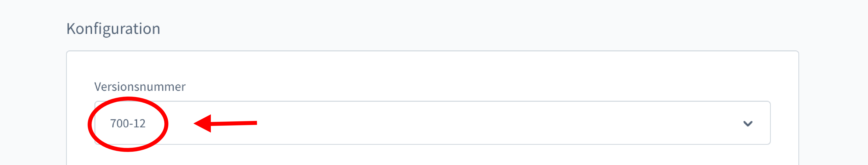Image resolution: width=868 pixels, height=165 pixels.
Task: Click the Versionsnummer field label
Action: pos(140,87)
